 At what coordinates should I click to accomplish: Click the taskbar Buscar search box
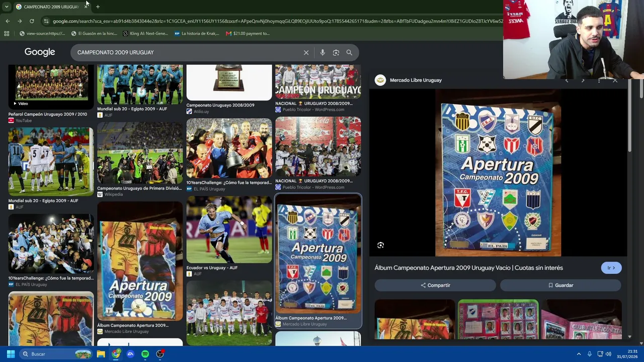pos(56,354)
